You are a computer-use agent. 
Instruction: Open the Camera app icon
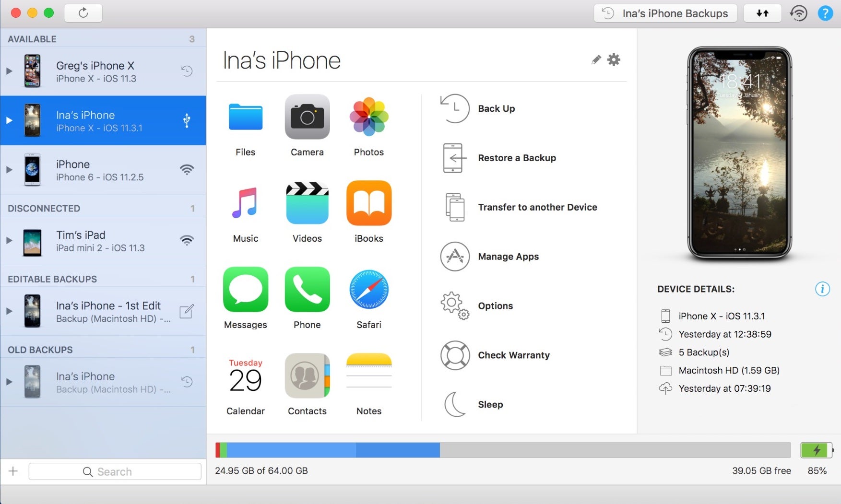pos(307,117)
